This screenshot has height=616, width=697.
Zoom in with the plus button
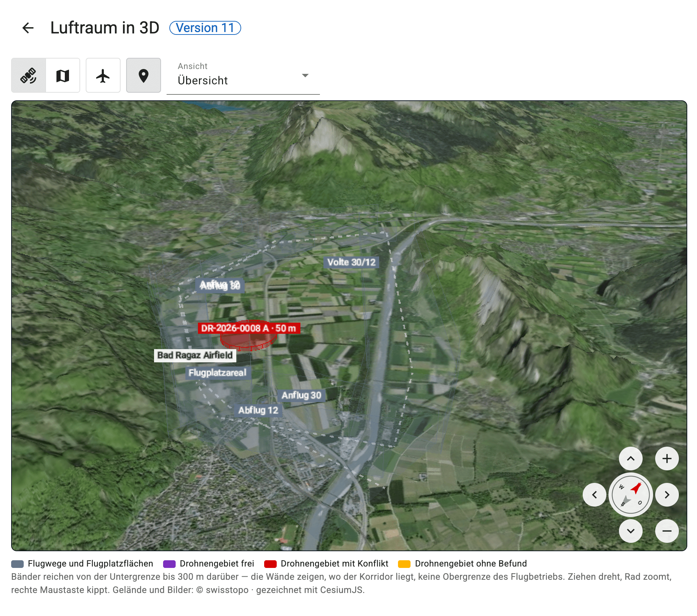[667, 459]
